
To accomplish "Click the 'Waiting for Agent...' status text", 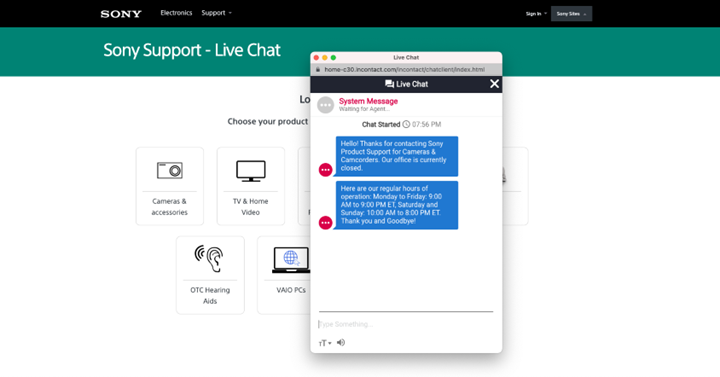I will coord(364,109).
